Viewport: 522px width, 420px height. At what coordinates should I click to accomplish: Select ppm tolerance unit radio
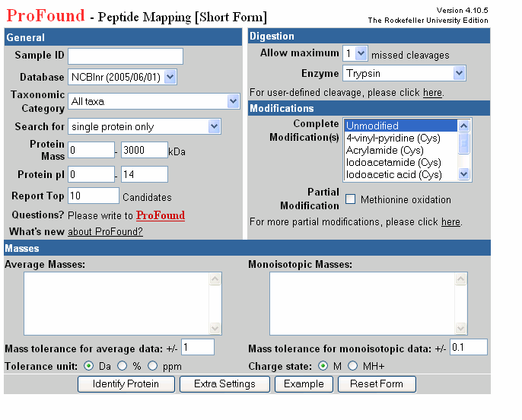click(152, 366)
